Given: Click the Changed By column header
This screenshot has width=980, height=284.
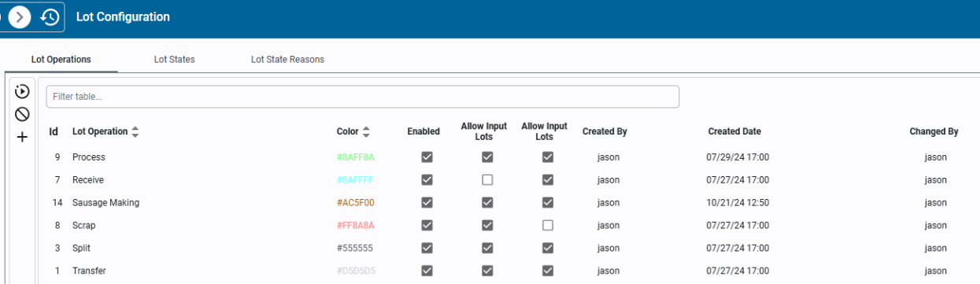Looking at the screenshot, I should pyautogui.click(x=934, y=131).
